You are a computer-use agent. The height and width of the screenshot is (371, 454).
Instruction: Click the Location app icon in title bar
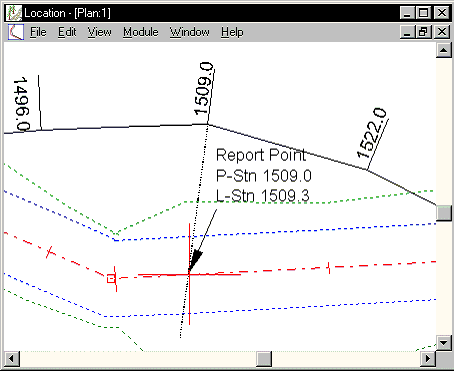[x=14, y=13]
